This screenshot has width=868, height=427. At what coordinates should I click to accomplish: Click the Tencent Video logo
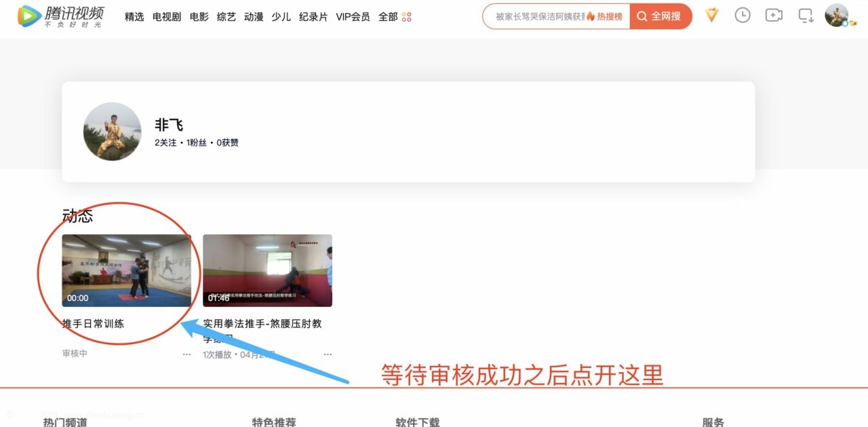(x=60, y=16)
